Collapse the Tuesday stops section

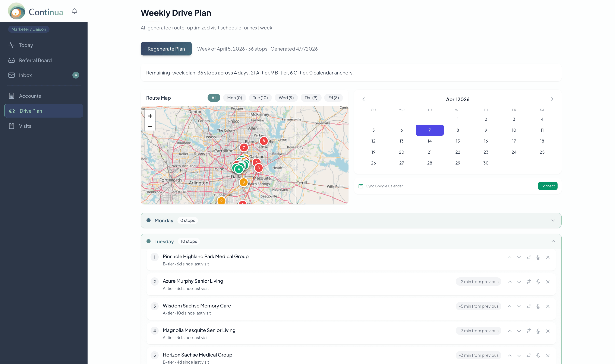coord(553,241)
